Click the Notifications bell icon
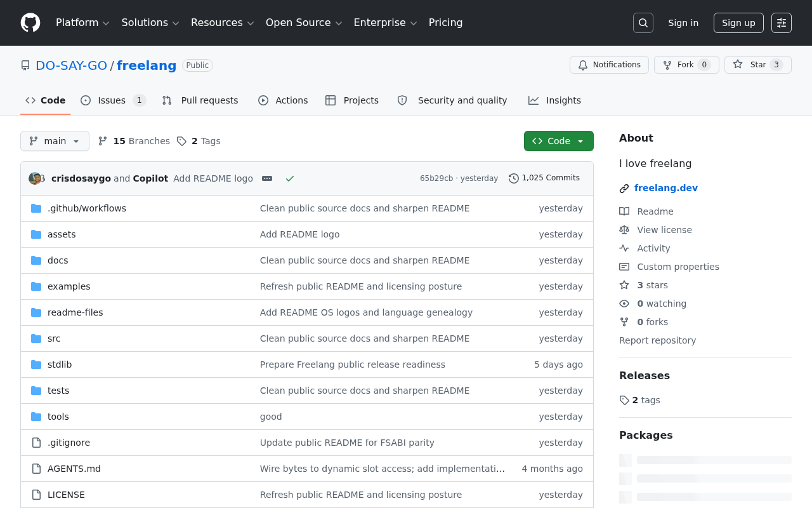The width and height of the screenshot is (812, 508). (583, 65)
